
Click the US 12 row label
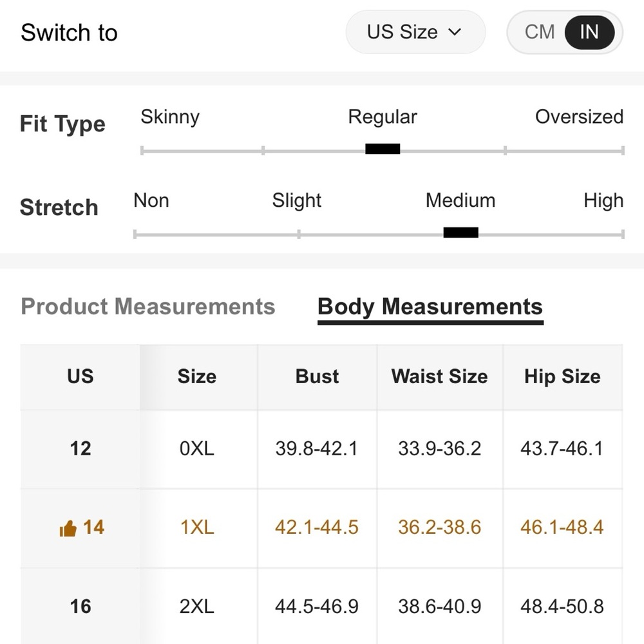pos(80,448)
